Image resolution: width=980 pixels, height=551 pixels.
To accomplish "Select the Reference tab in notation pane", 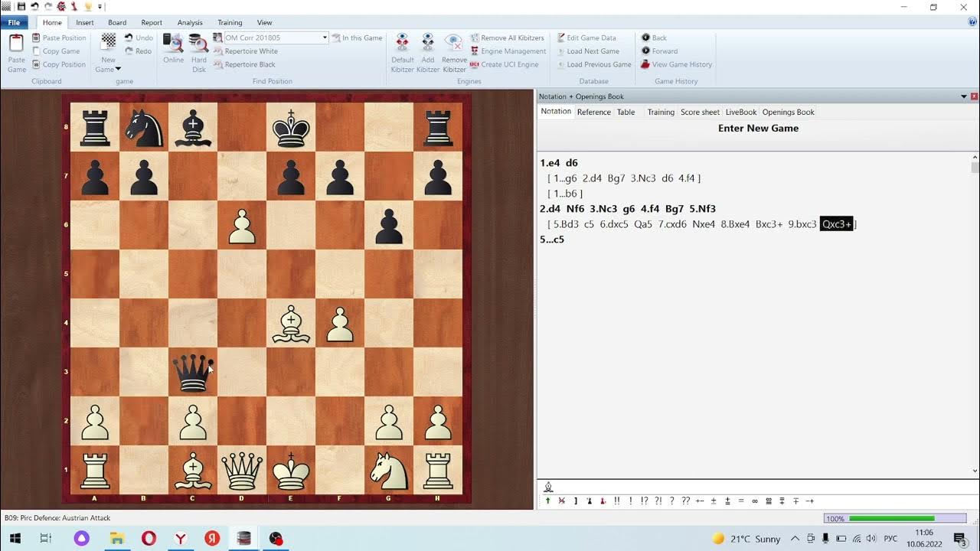I will (593, 112).
